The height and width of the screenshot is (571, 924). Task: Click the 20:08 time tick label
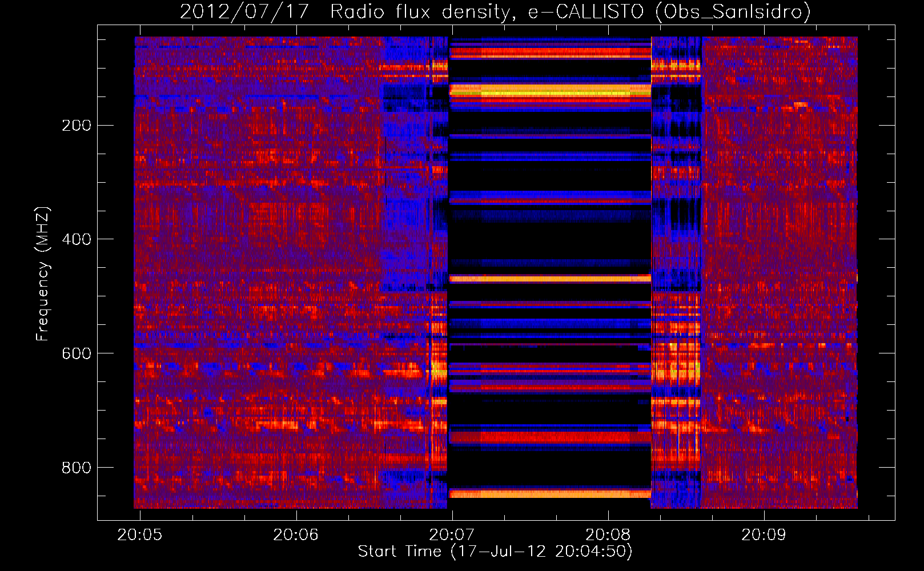pyautogui.click(x=608, y=535)
